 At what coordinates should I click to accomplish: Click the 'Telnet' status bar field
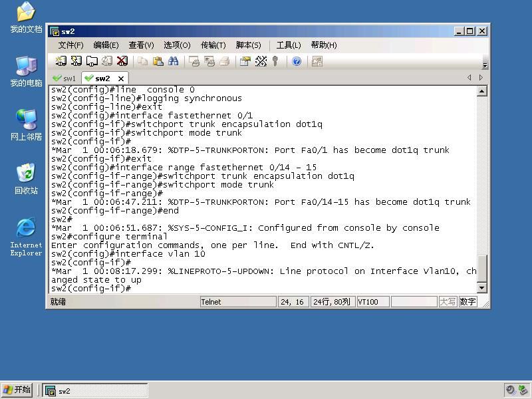(x=238, y=302)
